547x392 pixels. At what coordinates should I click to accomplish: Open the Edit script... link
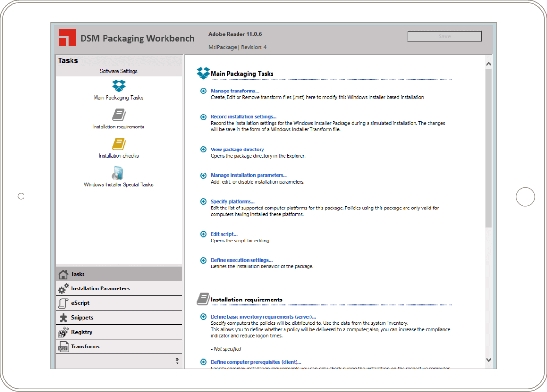(x=224, y=234)
